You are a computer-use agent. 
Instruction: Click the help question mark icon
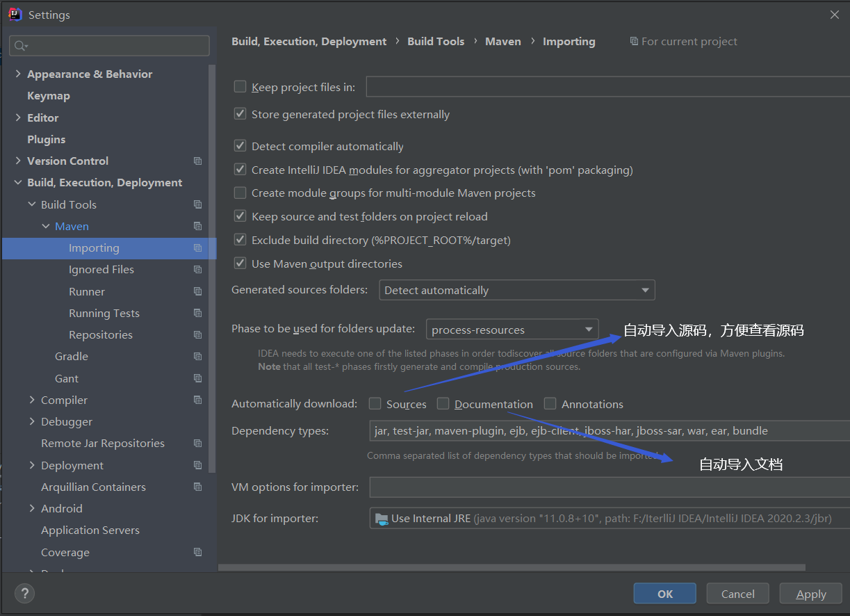pos(24,593)
